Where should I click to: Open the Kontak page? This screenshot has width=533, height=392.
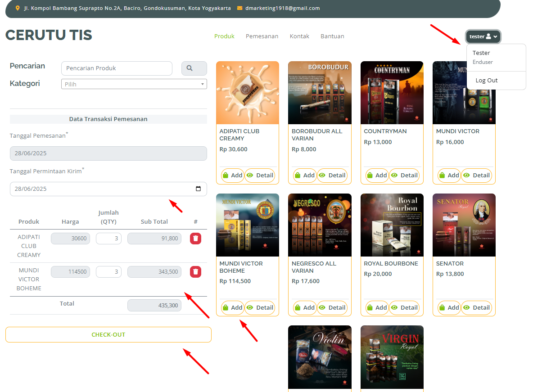299,36
